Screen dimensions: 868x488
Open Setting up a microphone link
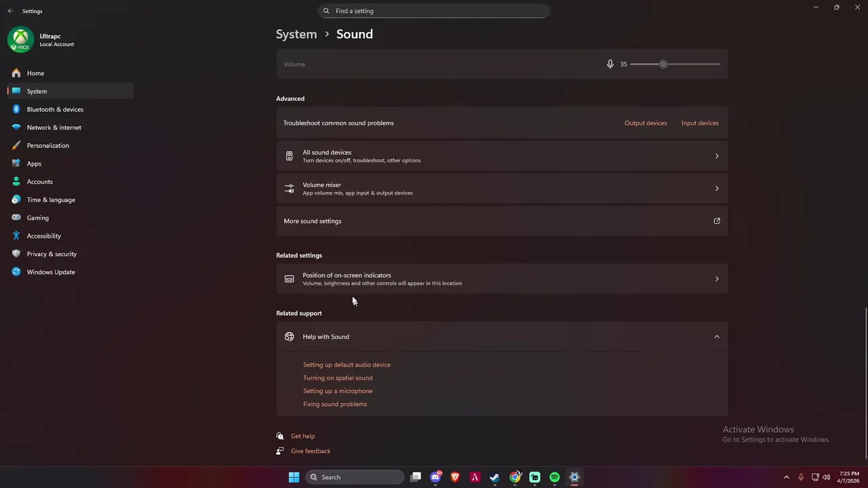tap(338, 391)
